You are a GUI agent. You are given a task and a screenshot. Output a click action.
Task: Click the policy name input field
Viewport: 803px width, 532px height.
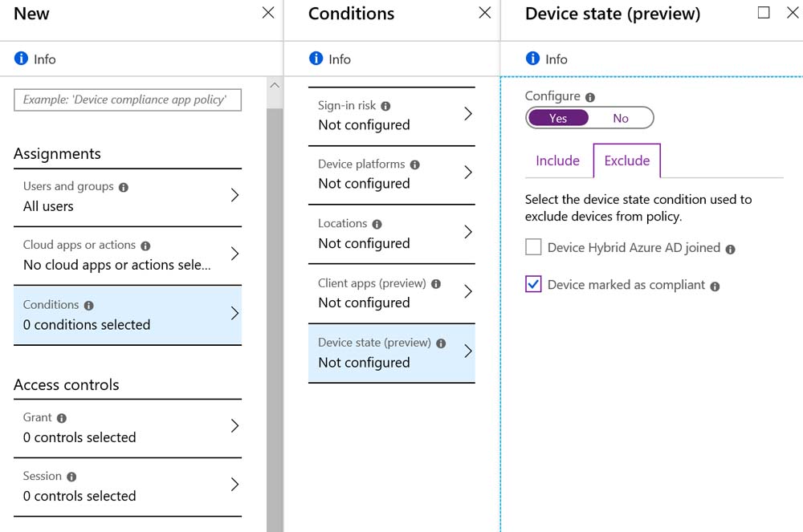click(128, 99)
